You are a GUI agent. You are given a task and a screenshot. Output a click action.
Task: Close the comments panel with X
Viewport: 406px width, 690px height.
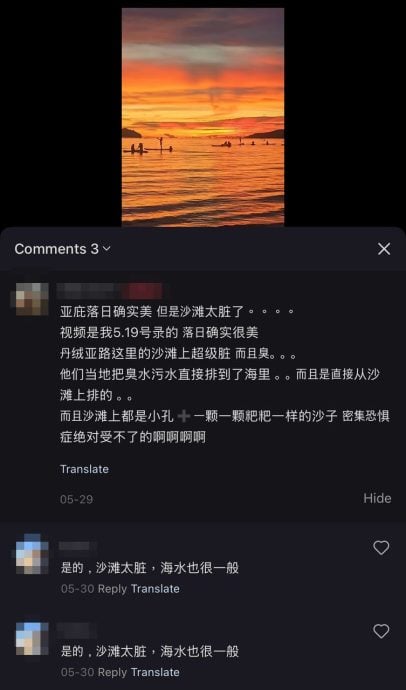(384, 249)
